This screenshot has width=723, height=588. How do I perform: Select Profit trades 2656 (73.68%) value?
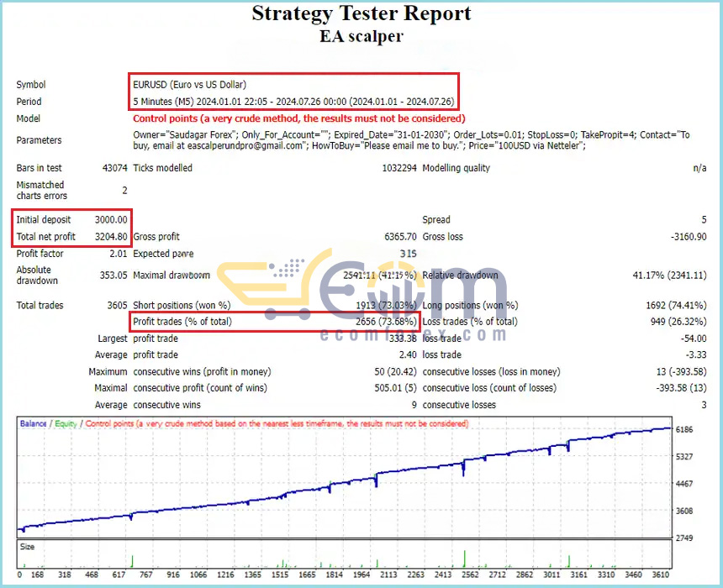(386, 322)
